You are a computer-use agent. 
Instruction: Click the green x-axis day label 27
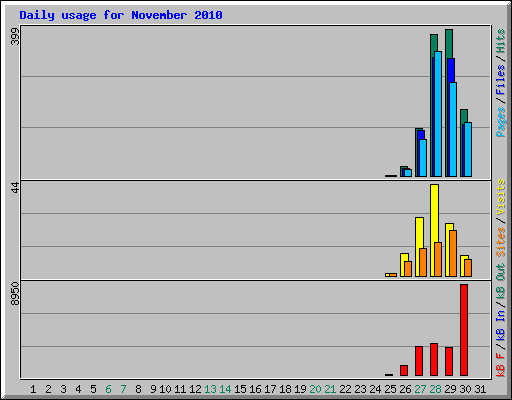[420, 389]
